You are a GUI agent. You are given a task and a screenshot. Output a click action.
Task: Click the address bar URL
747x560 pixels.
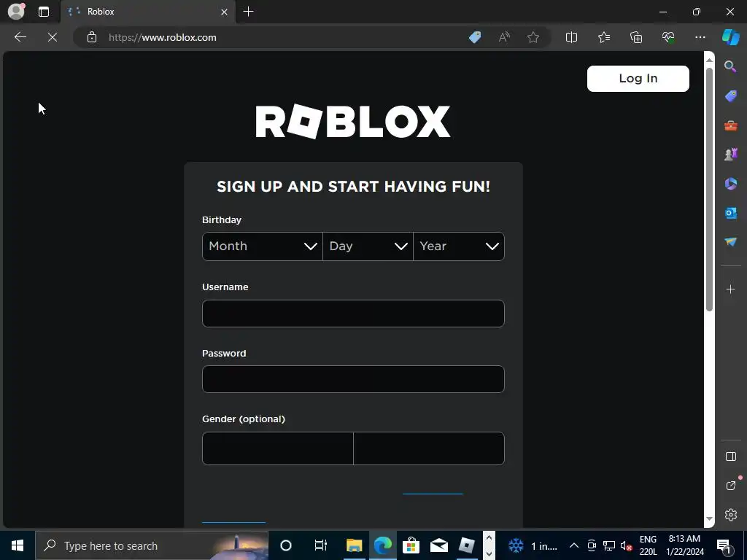163,38
